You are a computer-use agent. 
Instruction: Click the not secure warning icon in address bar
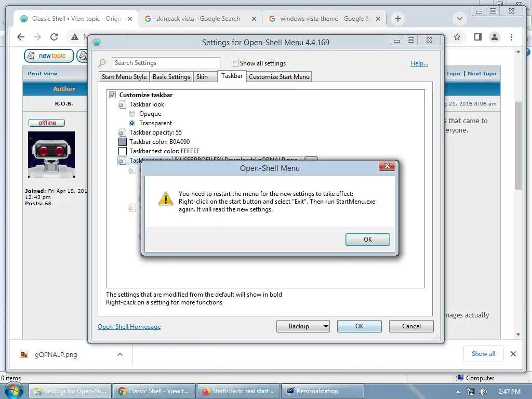[x=75, y=37]
